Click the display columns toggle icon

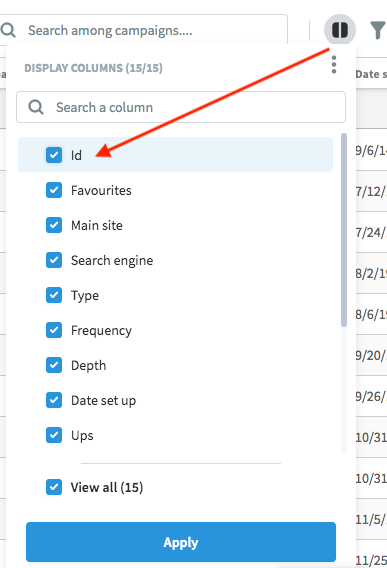340,30
